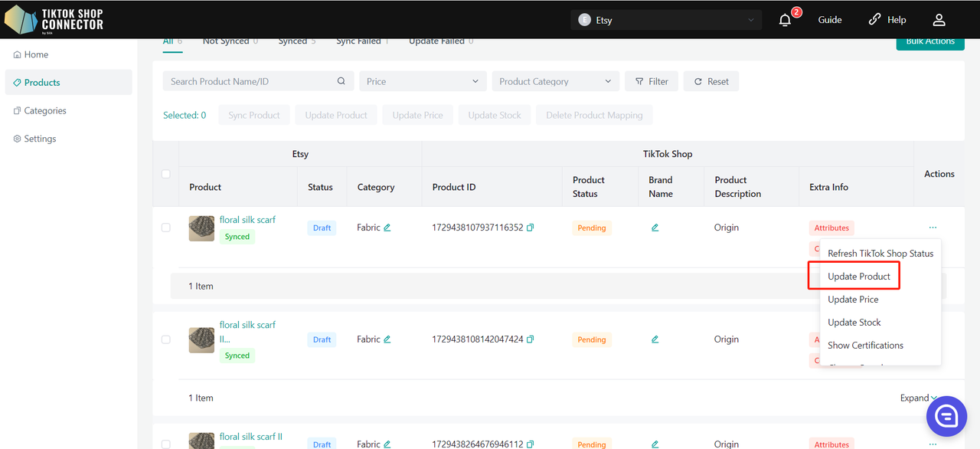Edit brand name for product ending 116352
980x449 pixels.
pyautogui.click(x=655, y=228)
